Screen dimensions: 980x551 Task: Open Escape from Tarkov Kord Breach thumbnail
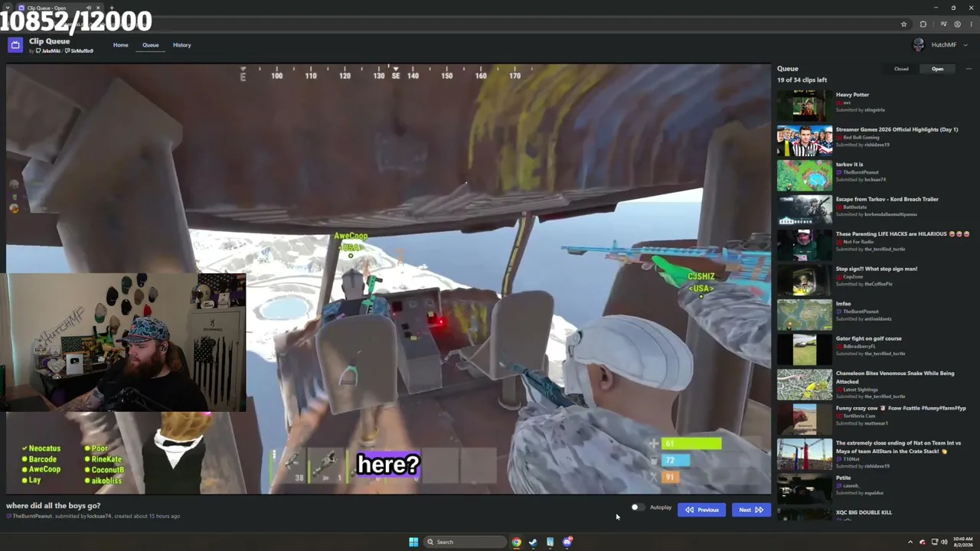pyautogui.click(x=805, y=210)
